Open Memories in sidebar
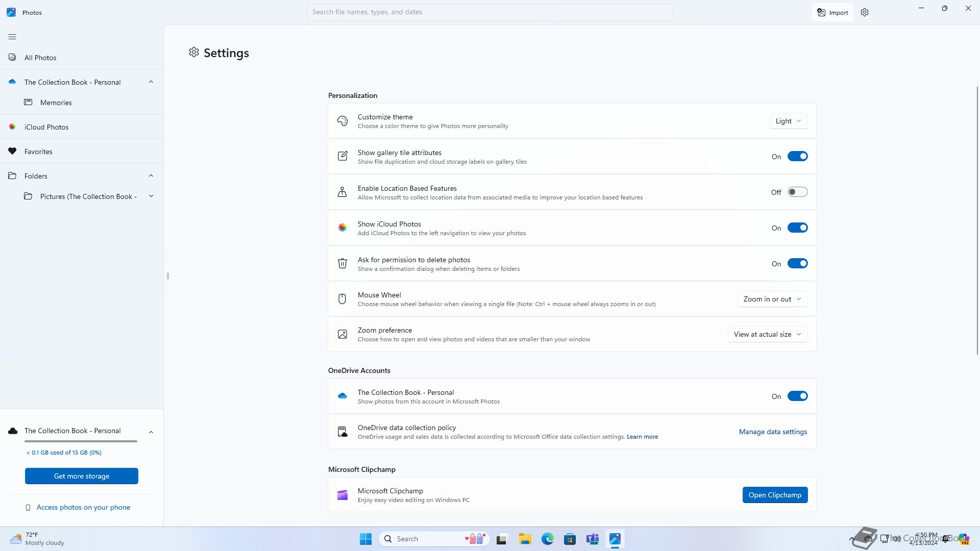 [x=82, y=103]
